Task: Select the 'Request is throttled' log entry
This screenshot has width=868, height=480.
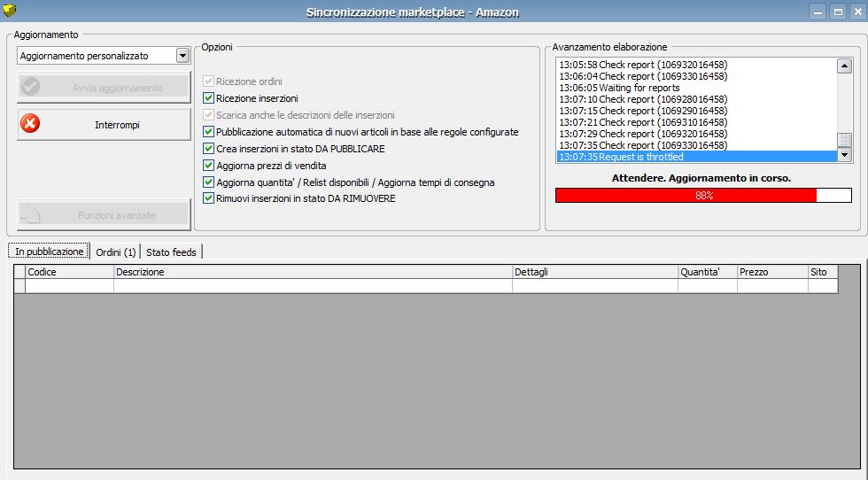Action: pyautogui.click(x=696, y=157)
